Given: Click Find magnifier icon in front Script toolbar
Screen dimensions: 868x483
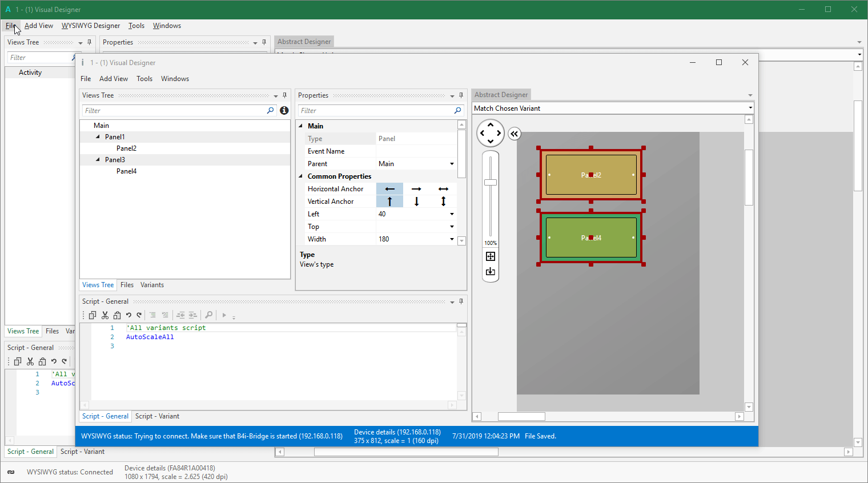Looking at the screenshot, I should coord(209,315).
